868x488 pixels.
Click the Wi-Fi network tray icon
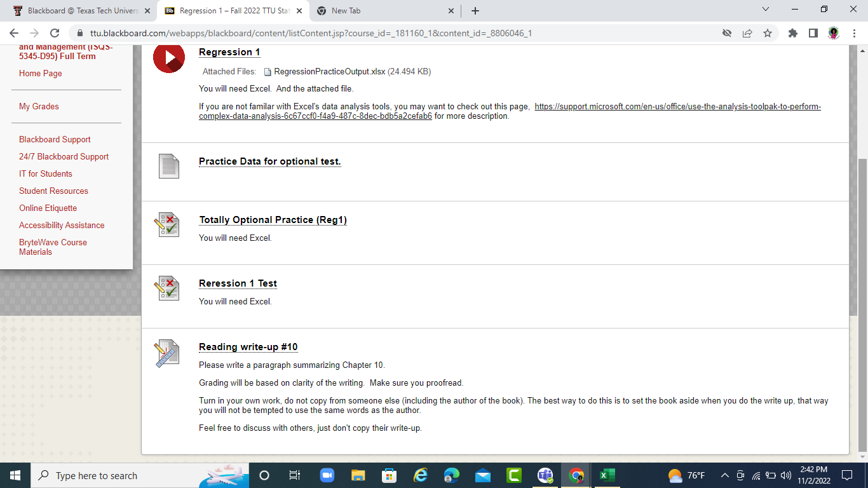point(756,475)
